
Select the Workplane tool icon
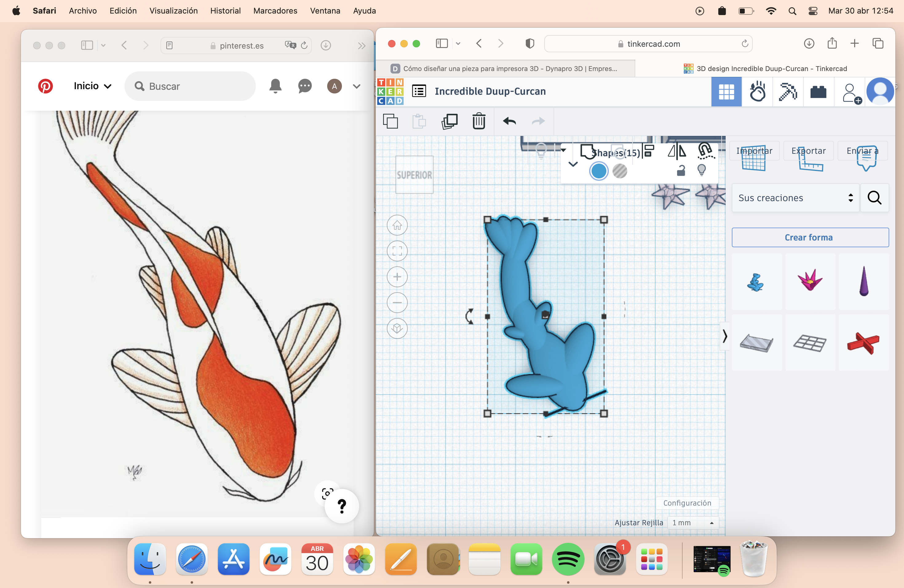pos(754,158)
